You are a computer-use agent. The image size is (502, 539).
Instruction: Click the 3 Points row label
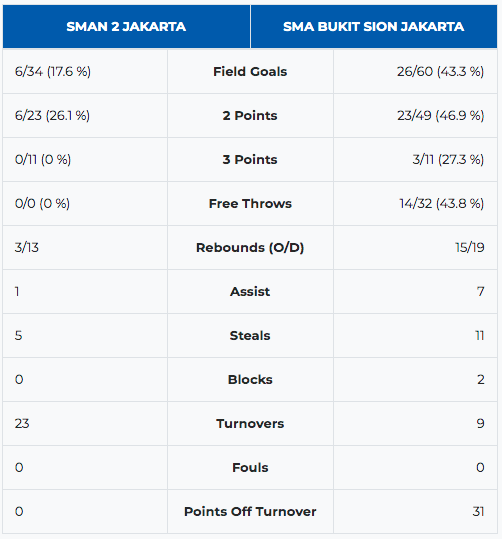point(250,160)
